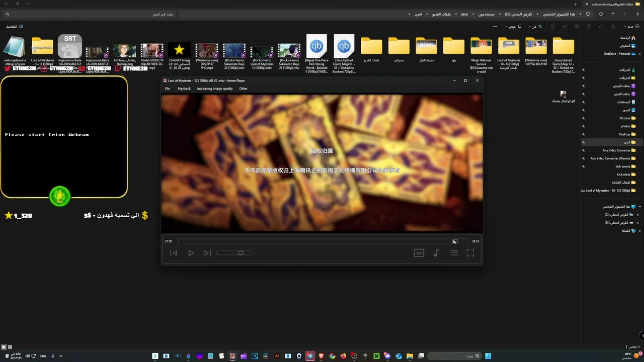The height and width of the screenshot is (362, 644).
Task: Select One Piece Film Strong World torrent
Action: click(316, 52)
